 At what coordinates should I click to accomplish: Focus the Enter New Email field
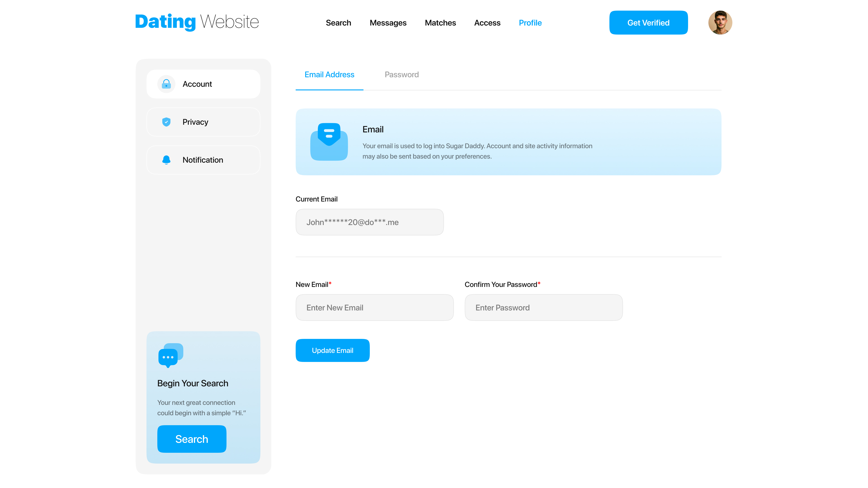pyautogui.click(x=374, y=307)
